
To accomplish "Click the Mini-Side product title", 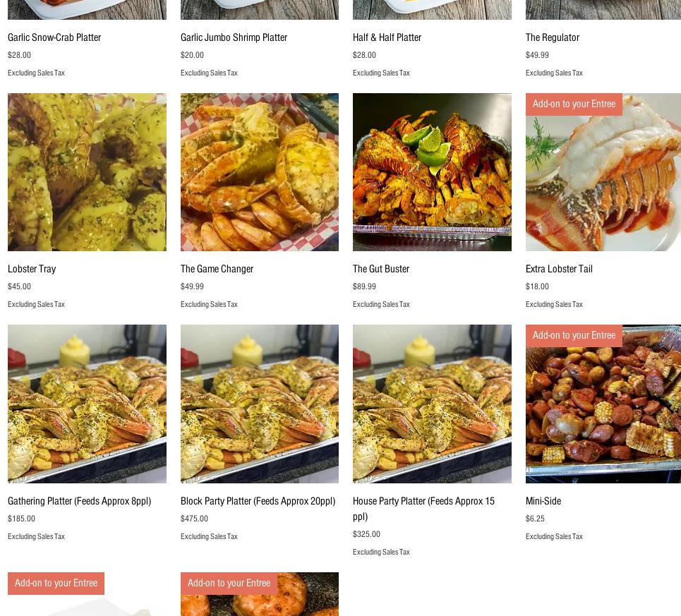I will click(x=543, y=501).
